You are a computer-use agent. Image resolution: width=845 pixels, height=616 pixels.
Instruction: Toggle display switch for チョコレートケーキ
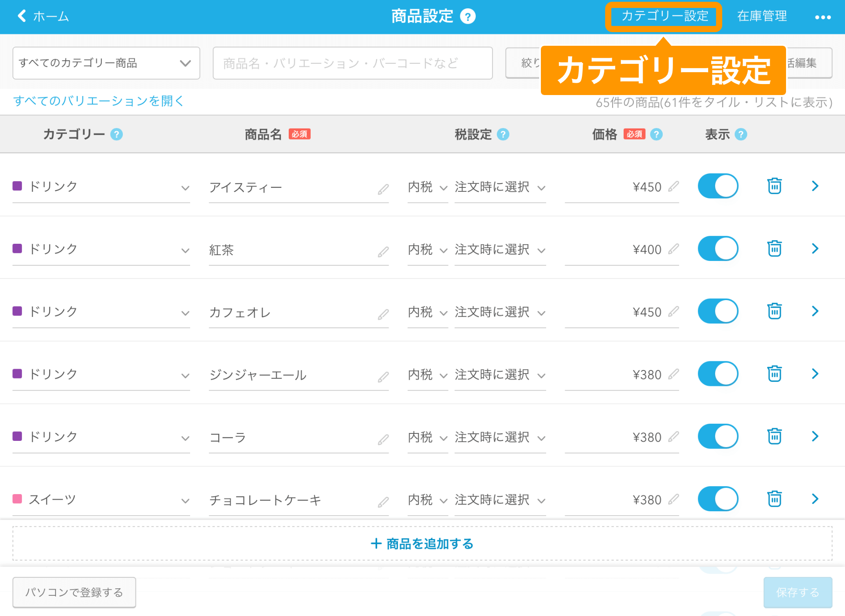coord(718,499)
